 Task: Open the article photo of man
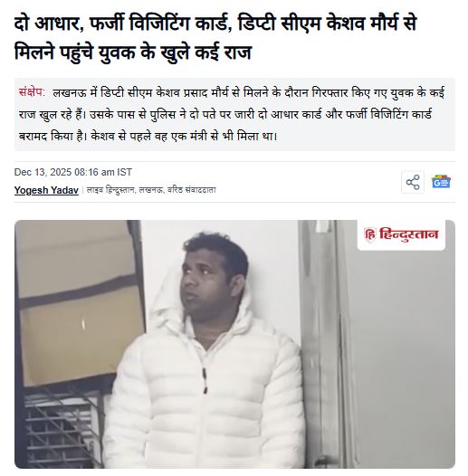click(234, 344)
